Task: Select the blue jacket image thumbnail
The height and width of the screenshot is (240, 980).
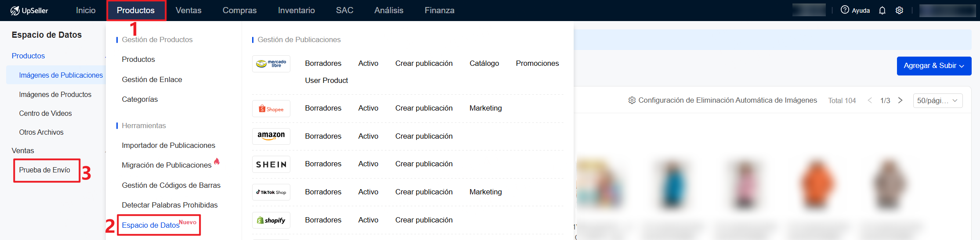Action: tap(672, 185)
